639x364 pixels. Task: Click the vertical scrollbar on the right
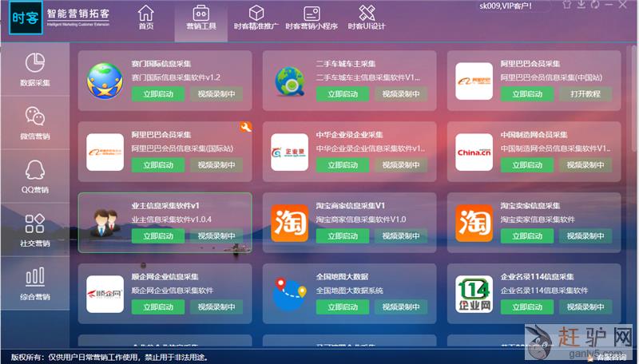tap(633, 96)
